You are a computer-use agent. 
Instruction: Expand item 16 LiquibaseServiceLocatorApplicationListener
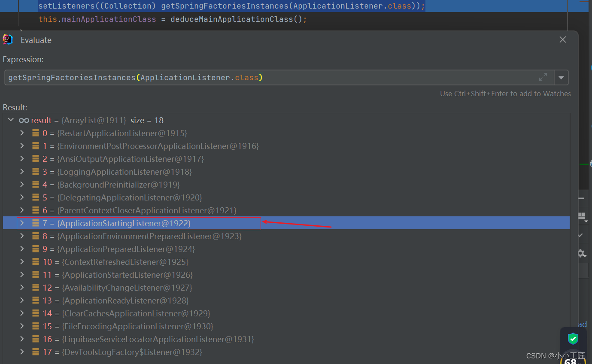click(22, 339)
